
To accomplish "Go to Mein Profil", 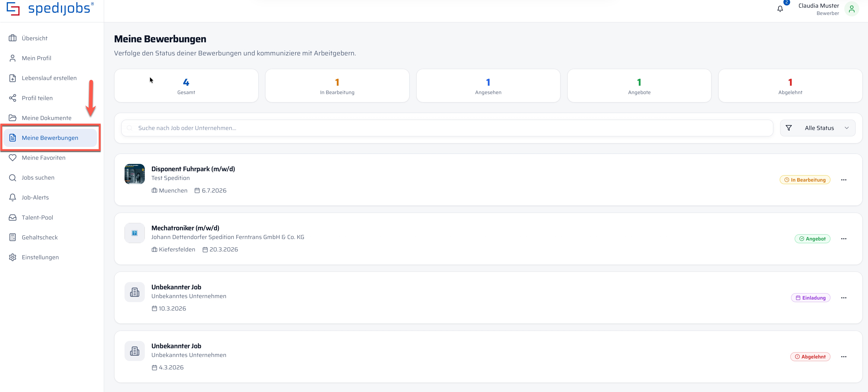I will [50, 58].
